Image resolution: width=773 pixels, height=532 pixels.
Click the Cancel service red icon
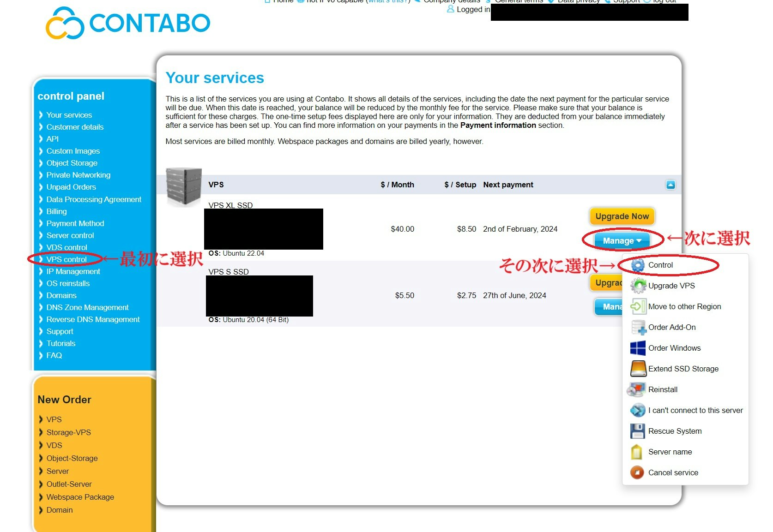(x=637, y=472)
